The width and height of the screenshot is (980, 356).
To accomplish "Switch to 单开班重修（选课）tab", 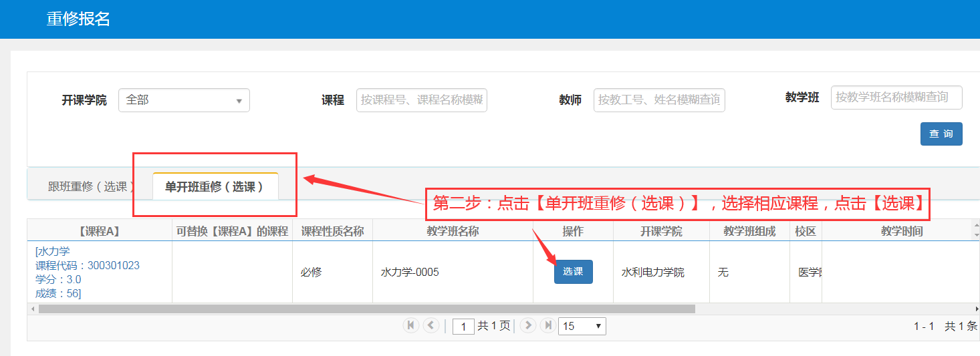I will tap(215, 186).
